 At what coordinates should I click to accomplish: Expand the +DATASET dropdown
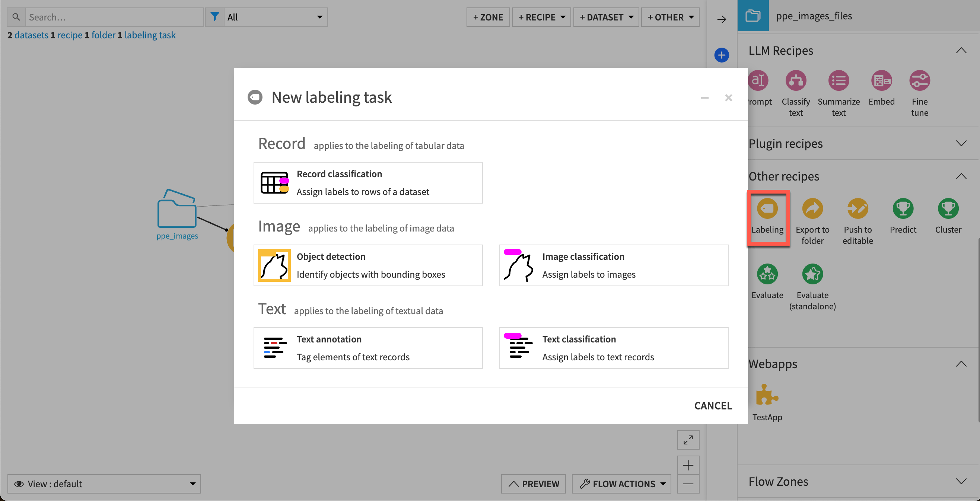click(606, 17)
